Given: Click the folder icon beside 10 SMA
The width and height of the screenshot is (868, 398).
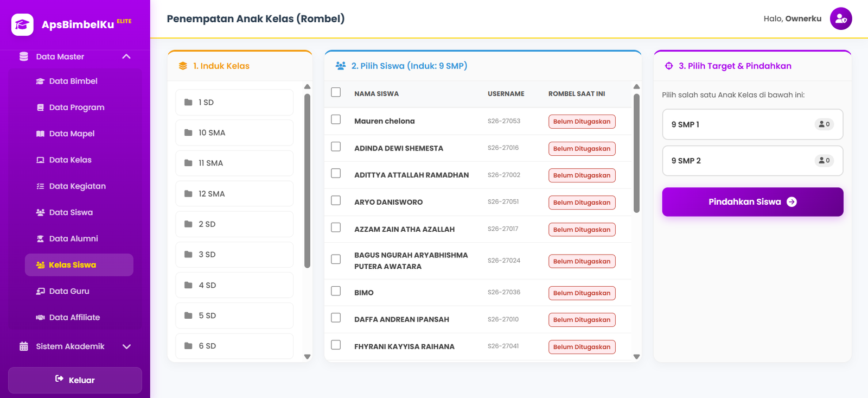Looking at the screenshot, I should pos(188,132).
